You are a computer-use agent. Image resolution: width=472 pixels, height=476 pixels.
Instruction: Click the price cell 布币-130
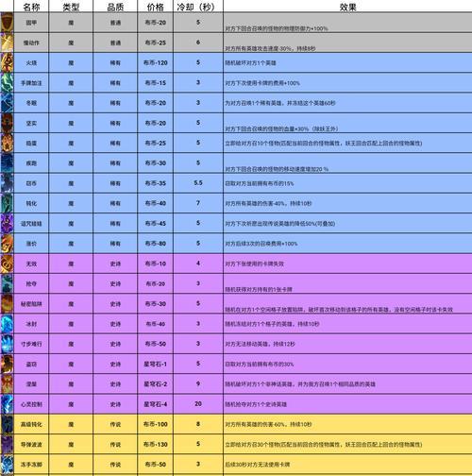[156, 445]
